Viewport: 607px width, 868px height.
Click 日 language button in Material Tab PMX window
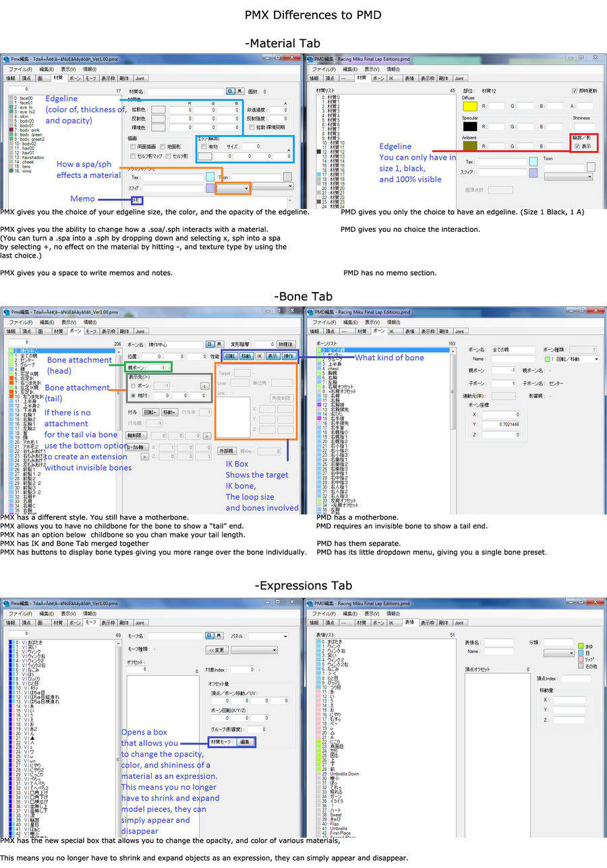(x=230, y=91)
